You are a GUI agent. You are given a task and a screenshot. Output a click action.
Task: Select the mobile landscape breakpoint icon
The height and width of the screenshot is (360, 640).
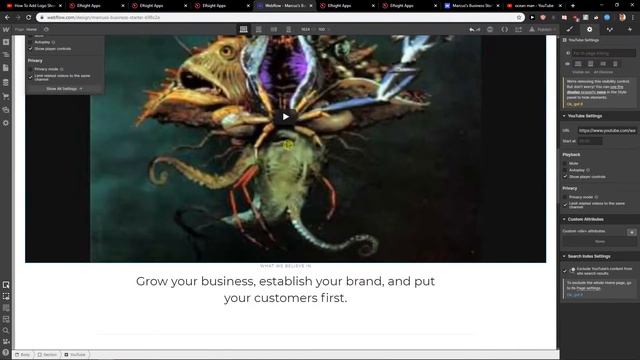click(274, 29)
